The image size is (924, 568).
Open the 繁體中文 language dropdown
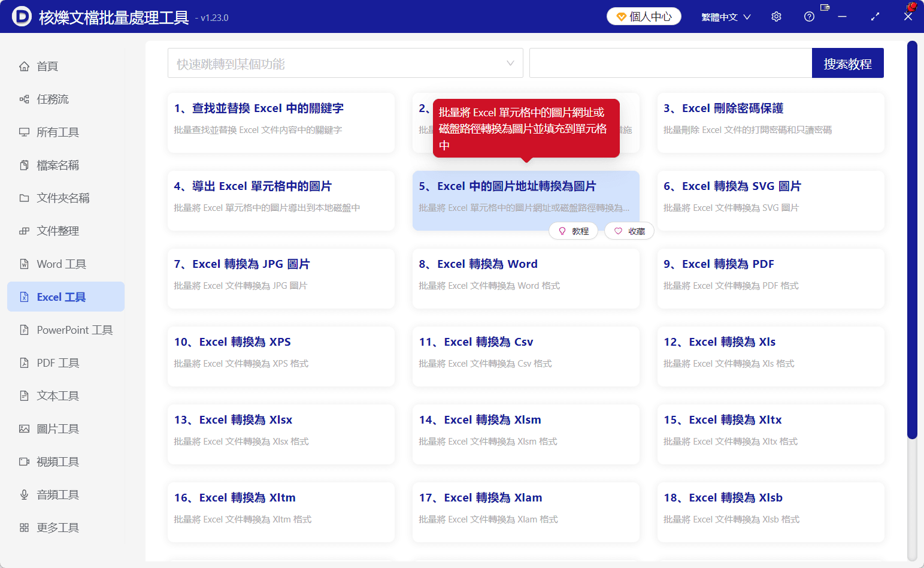726,17
